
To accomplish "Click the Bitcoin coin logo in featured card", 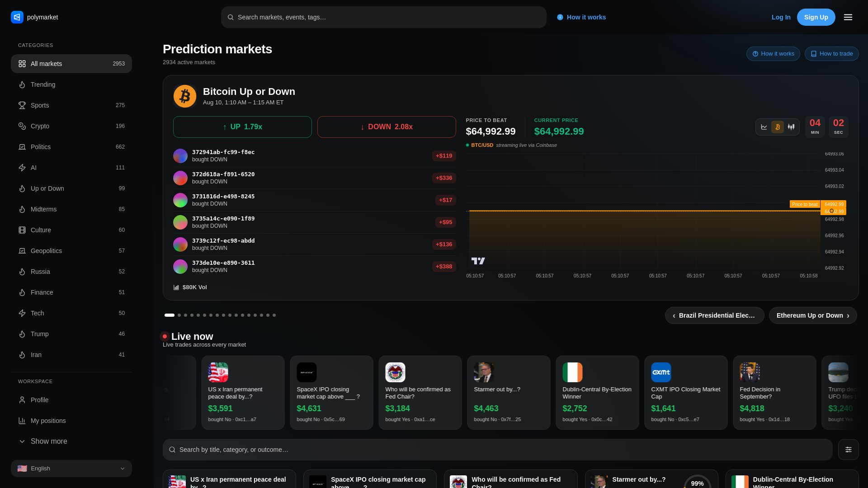I will [x=185, y=96].
